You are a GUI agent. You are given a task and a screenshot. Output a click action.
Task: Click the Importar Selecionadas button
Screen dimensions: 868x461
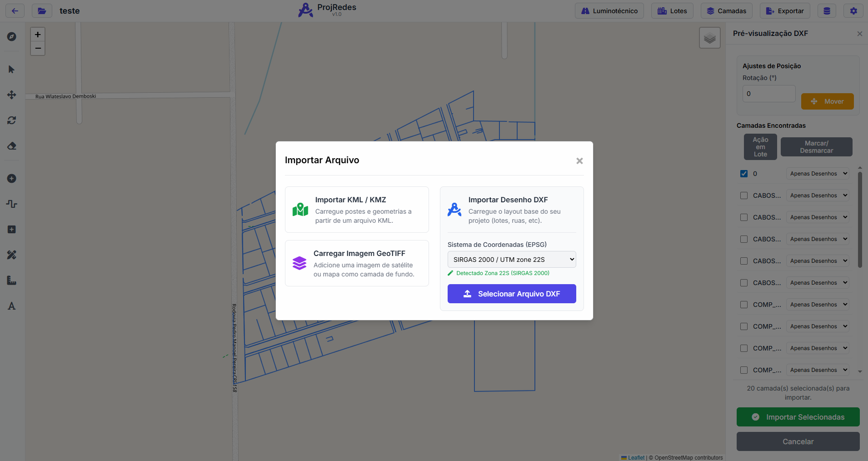pos(798,417)
